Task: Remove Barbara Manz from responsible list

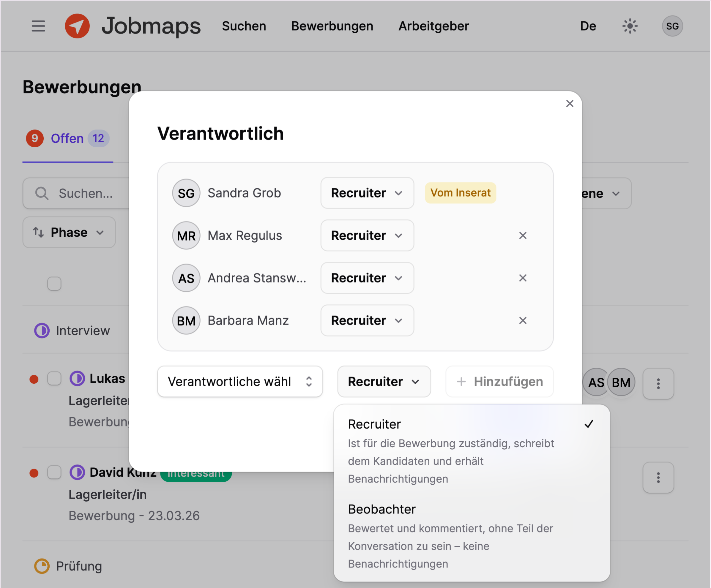Action: (522, 320)
